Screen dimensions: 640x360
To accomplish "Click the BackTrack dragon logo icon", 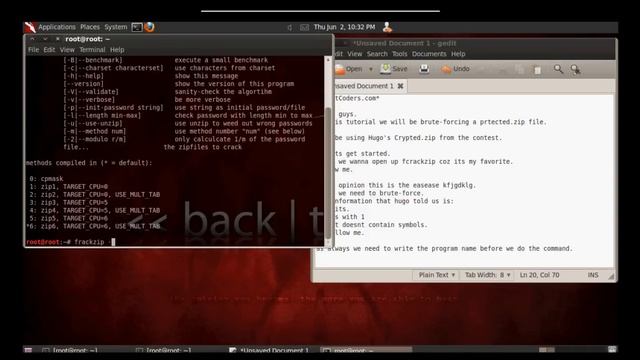I will click(x=30, y=27).
